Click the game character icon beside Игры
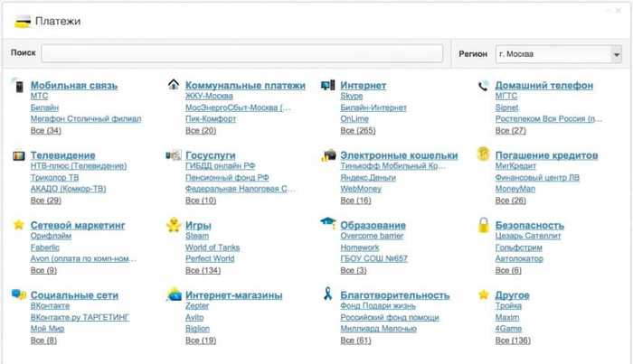This screenshot has height=364, width=633. pos(174,225)
